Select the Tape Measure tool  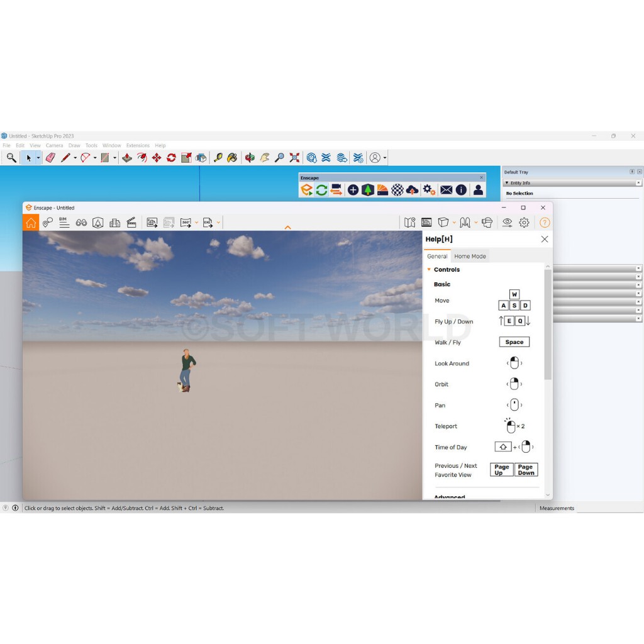coord(218,158)
